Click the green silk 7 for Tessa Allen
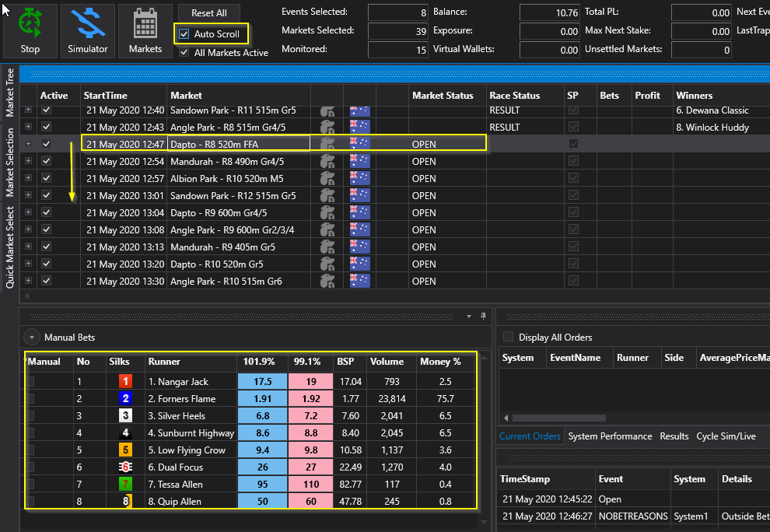Screen dimensions: 770x532 [126, 485]
